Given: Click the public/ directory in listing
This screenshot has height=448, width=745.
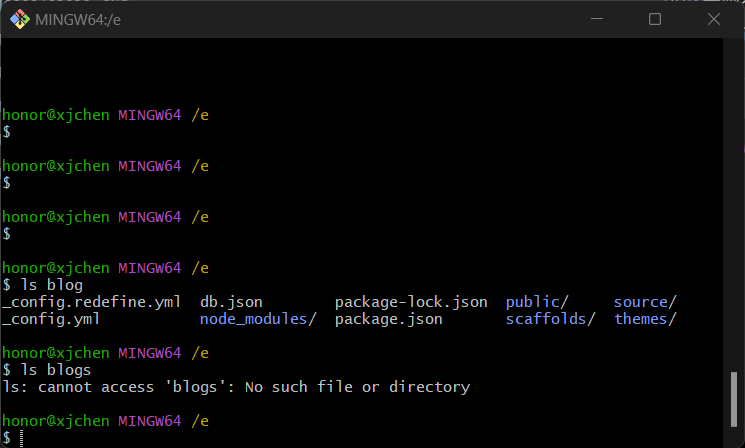Looking at the screenshot, I should tap(537, 302).
